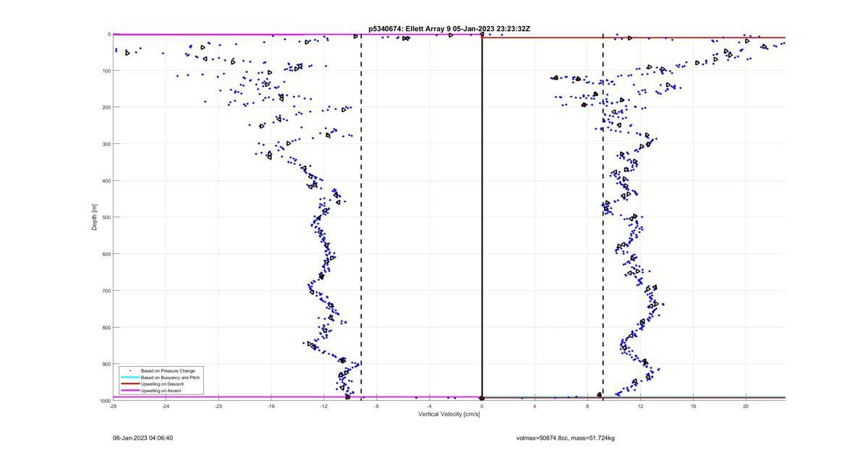Screen dimensions: 868x450
Task: Click velocity axis tick label '-4'
Action: tap(430, 406)
